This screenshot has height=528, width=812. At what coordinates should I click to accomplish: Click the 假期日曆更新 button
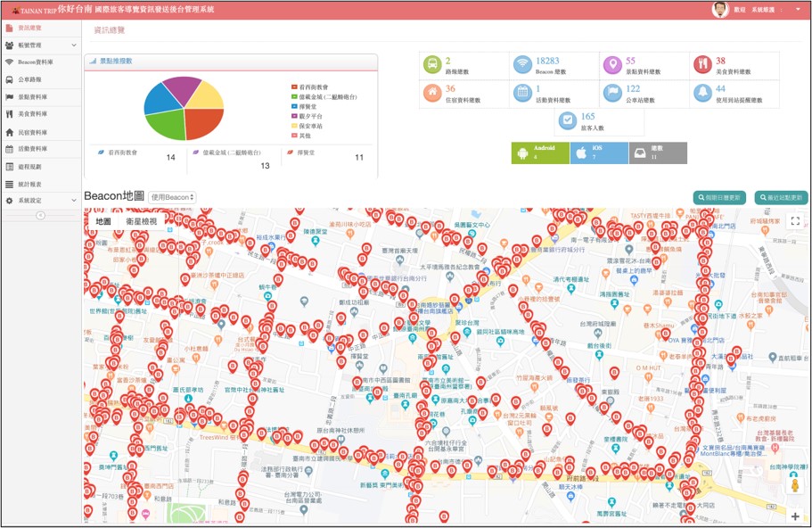(x=719, y=197)
